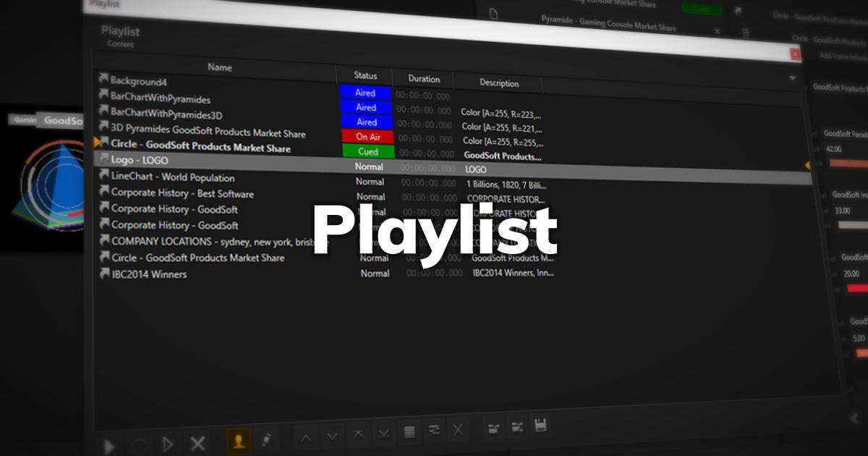The width and height of the screenshot is (868, 456).
Task: Click the solid Play button in bottom toolbar
Action: point(109,446)
